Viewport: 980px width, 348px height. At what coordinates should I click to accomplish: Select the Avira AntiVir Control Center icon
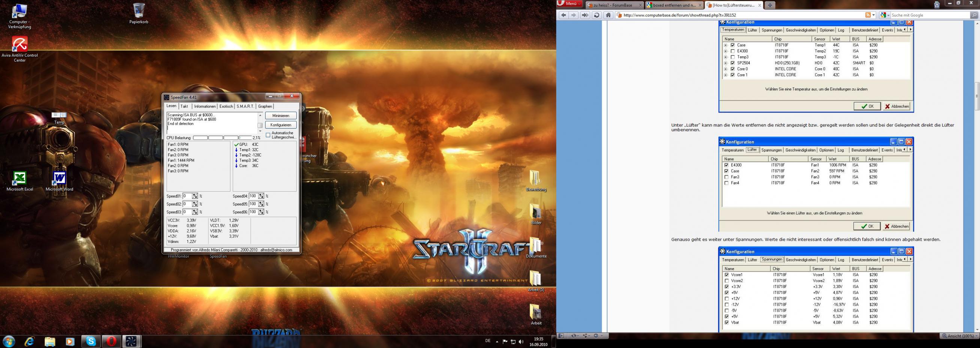[x=20, y=49]
